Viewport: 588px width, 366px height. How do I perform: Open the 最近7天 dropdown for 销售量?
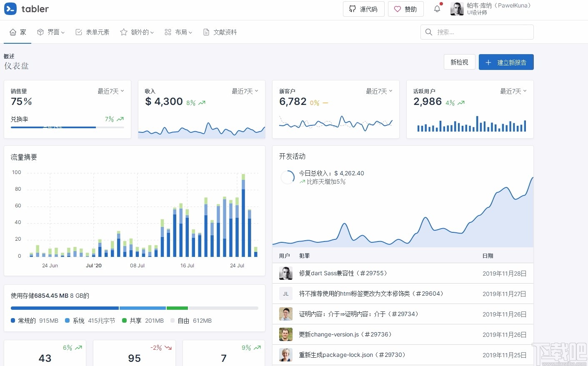click(x=110, y=91)
